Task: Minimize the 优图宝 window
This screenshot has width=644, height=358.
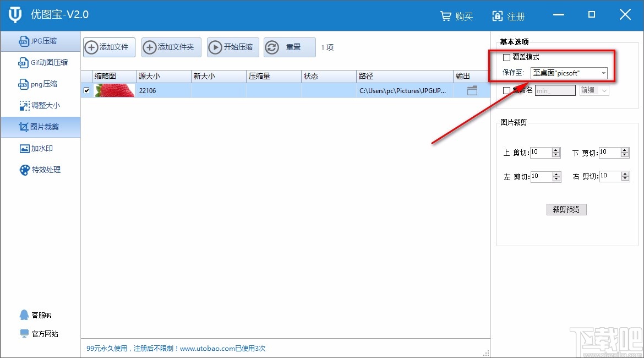Action: click(x=559, y=15)
